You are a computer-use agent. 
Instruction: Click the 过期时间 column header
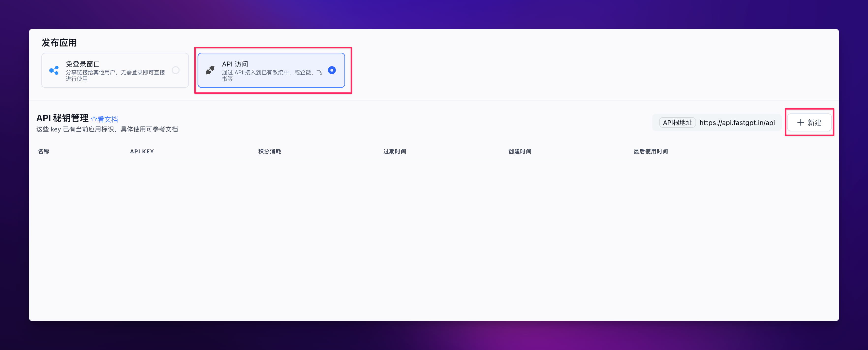[395, 151]
